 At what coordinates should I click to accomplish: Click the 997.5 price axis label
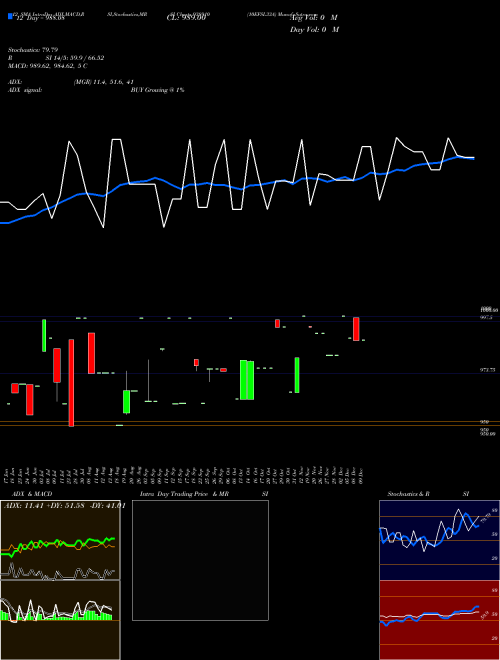pyautogui.click(x=486, y=317)
